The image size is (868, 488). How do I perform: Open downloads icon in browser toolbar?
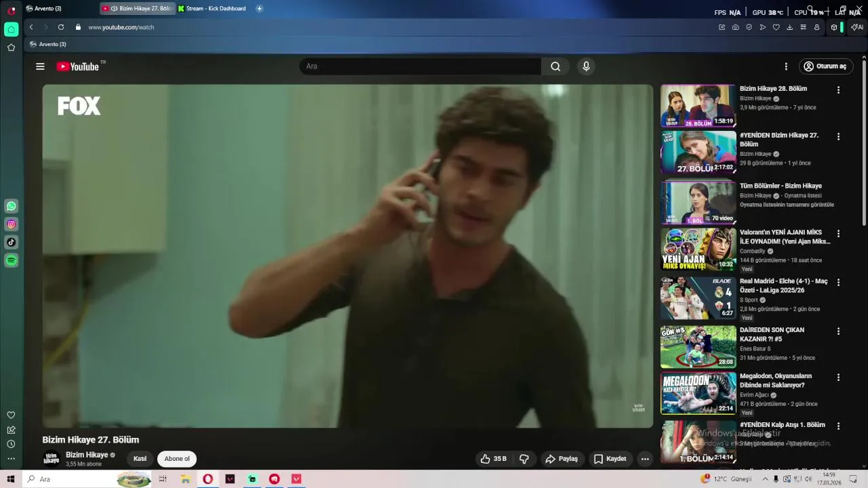790,27
